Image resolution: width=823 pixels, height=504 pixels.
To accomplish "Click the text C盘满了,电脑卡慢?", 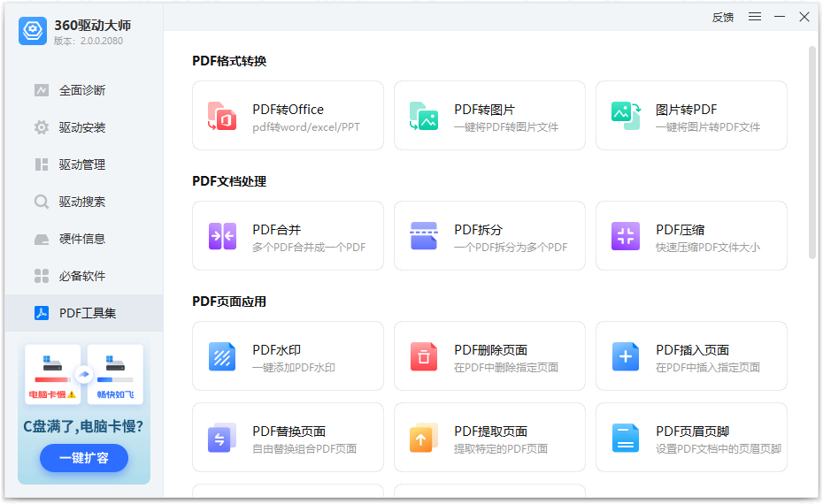I will 83,426.
